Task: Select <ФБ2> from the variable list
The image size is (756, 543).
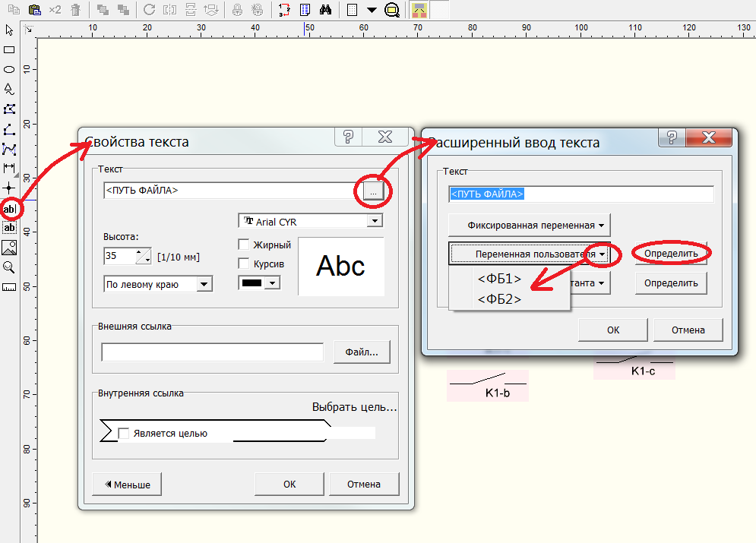Action: pos(499,299)
